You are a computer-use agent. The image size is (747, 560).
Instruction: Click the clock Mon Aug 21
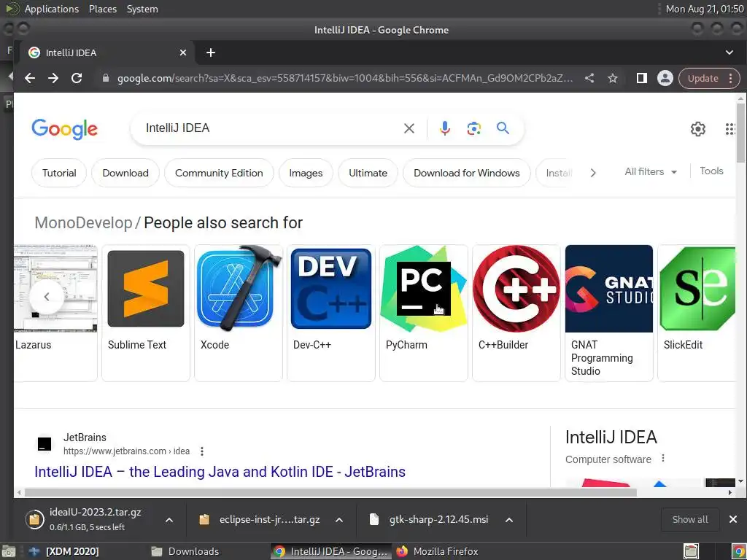click(705, 9)
